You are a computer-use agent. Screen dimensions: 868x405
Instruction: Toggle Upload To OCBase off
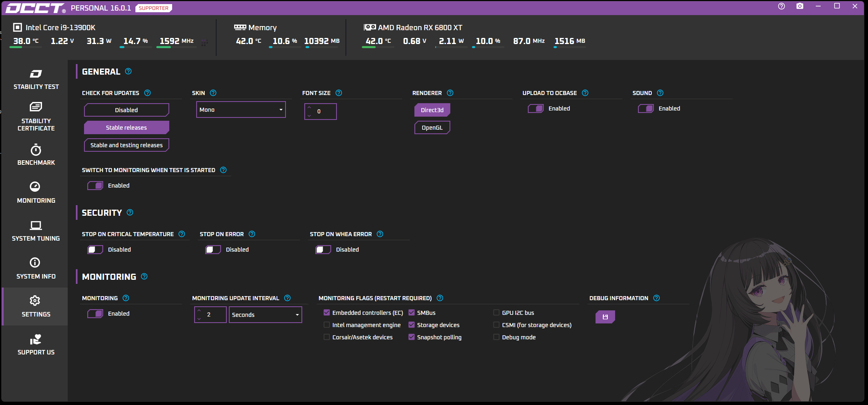(536, 108)
